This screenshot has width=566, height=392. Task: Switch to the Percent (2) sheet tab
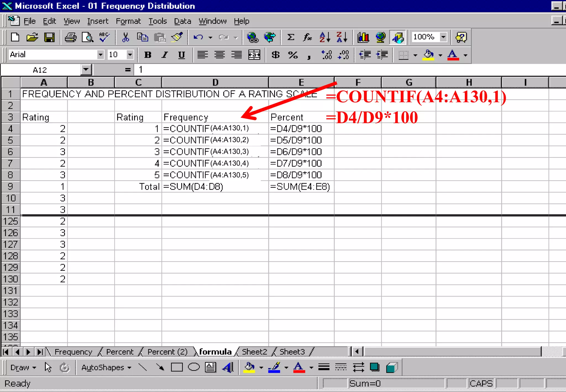pyautogui.click(x=167, y=352)
